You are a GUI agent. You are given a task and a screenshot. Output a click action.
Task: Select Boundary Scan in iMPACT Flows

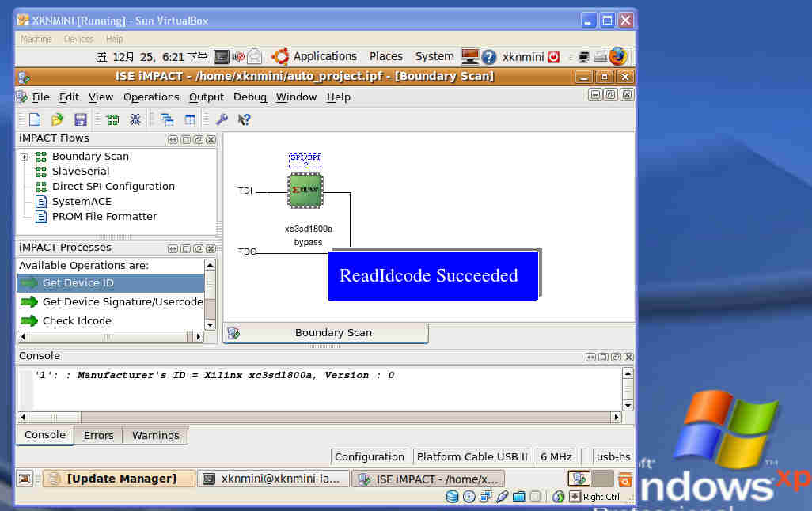90,157
